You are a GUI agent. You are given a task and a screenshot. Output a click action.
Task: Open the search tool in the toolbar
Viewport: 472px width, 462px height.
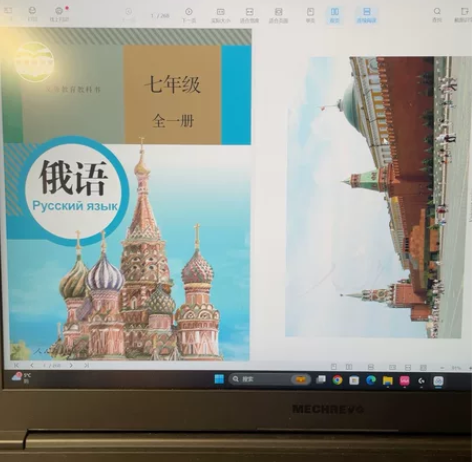[437, 15]
